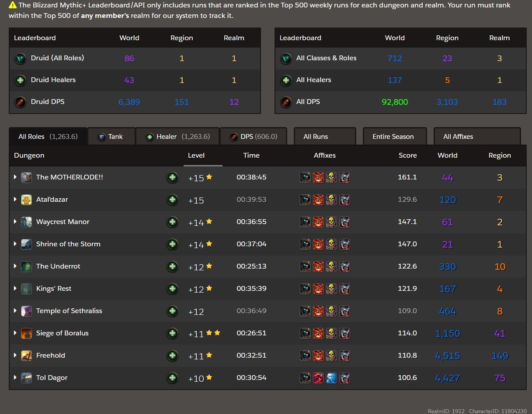This screenshot has width=532, height=414.
Task: Click the Druid DPS role icon
Action: pos(20,102)
